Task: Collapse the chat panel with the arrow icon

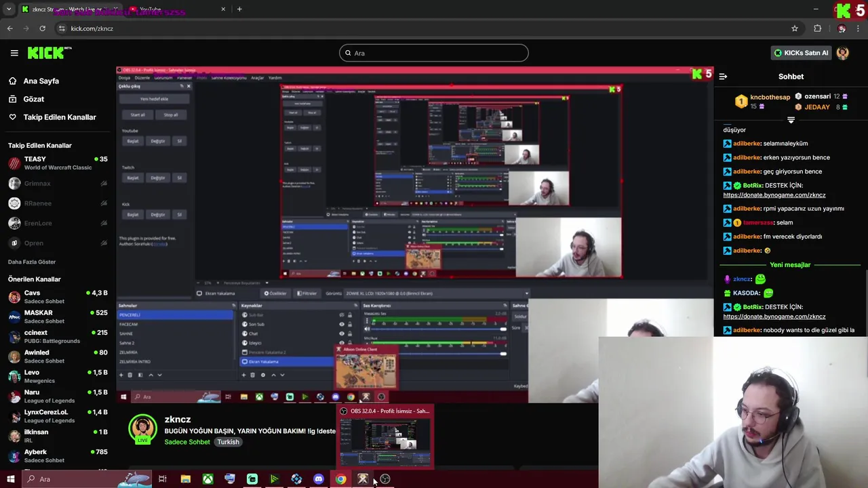Action: 723,77
